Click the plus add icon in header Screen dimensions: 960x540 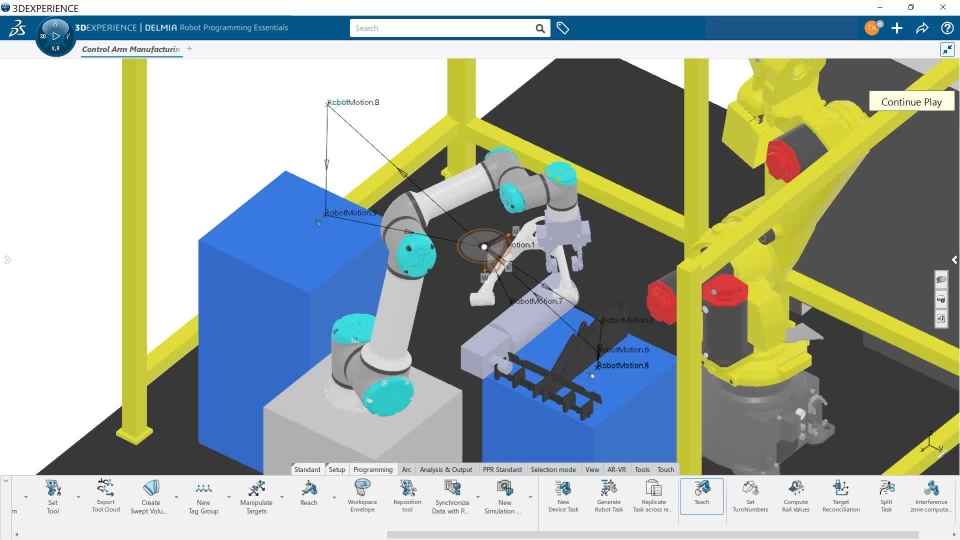click(x=897, y=28)
